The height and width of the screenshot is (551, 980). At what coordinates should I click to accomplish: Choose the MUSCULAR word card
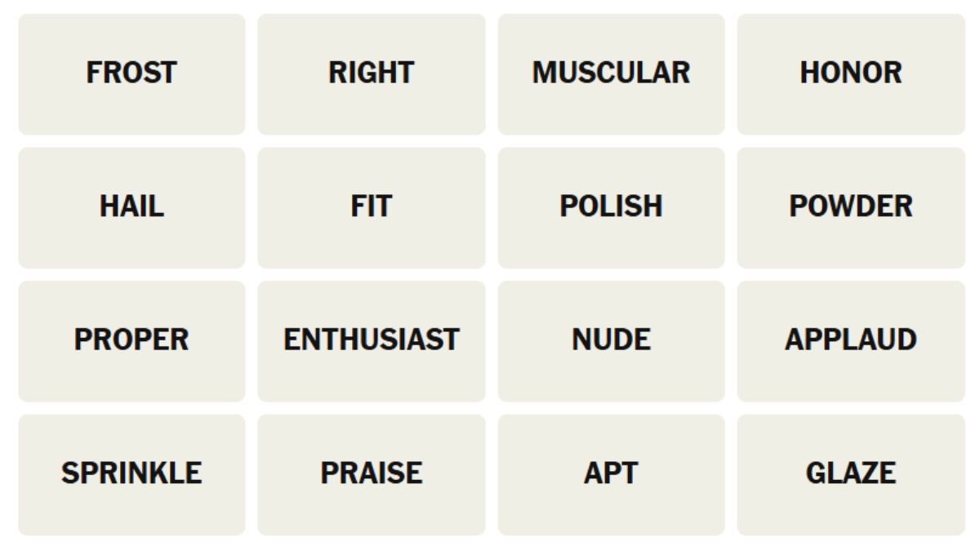click(x=611, y=73)
